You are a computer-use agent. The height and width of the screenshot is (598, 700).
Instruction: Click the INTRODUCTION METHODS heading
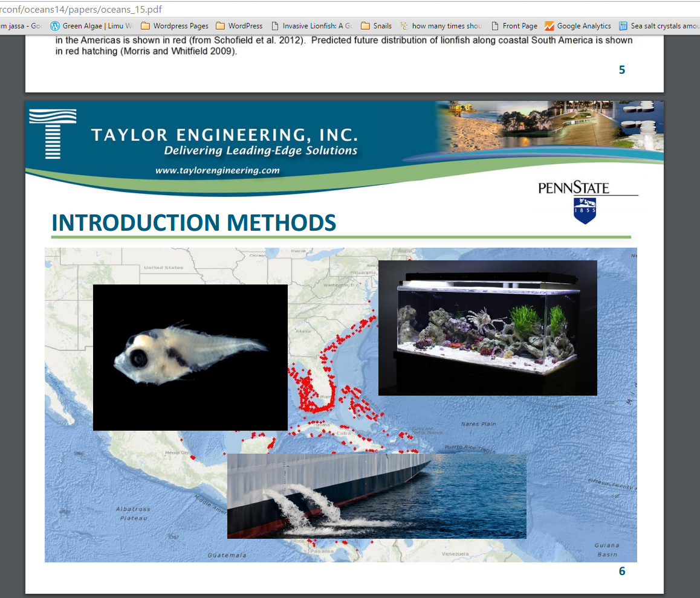pyautogui.click(x=194, y=222)
